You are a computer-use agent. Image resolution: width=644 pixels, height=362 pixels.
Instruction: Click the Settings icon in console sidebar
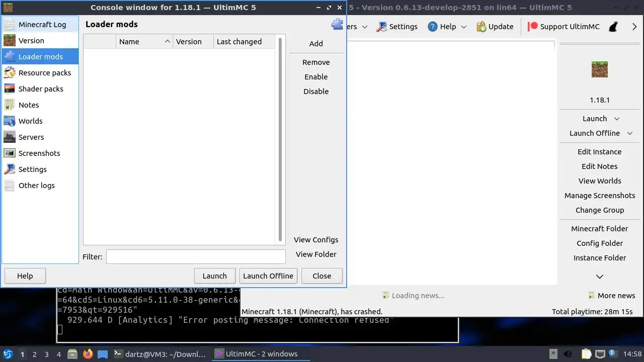pyautogui.click(x=10, y=169)
